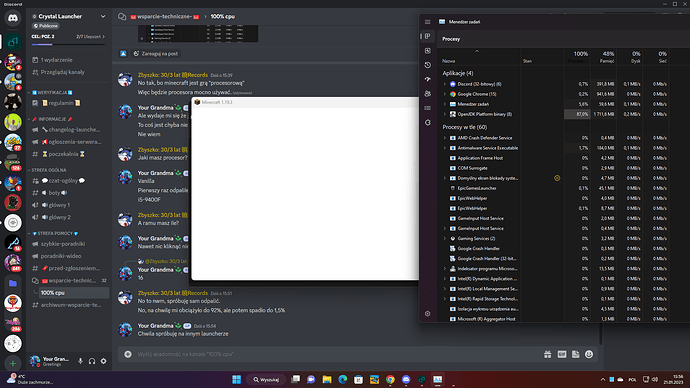The width and height of the screenshot is (690, 388).
Task: Open Przeglądaj kanały channel browser
Action: tap(62, 72)
